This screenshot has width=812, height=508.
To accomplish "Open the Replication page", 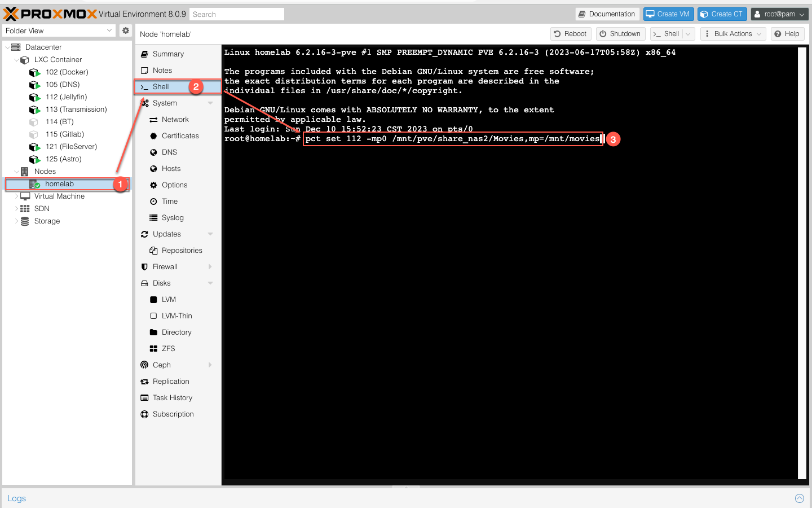I will (178, 382).
